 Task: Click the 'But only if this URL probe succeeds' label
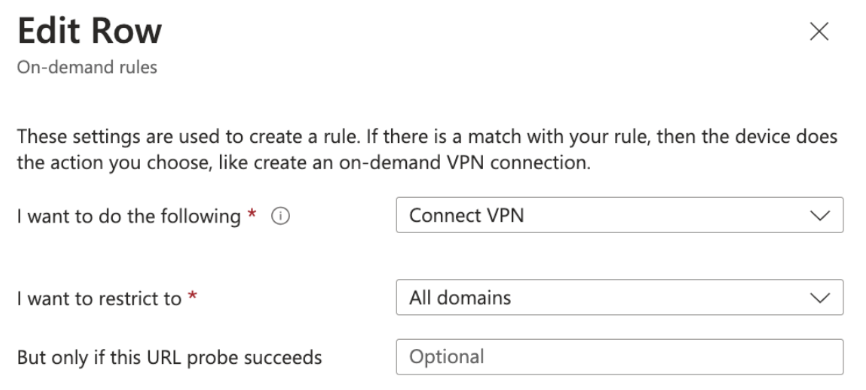coord(170,357)
